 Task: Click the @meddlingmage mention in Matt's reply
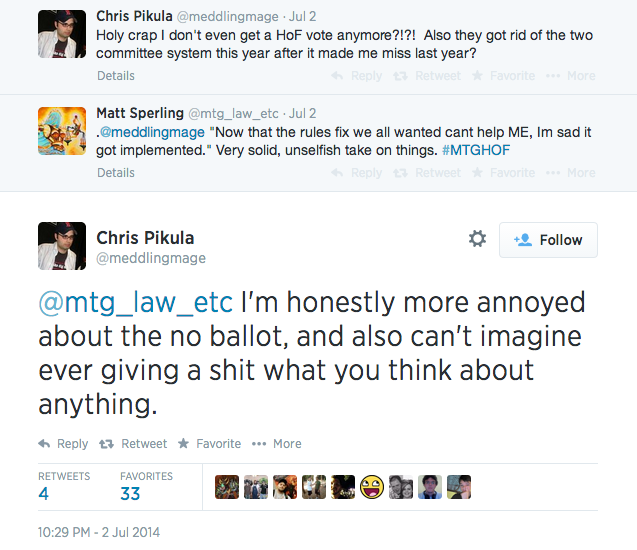[x=155, y=132]
